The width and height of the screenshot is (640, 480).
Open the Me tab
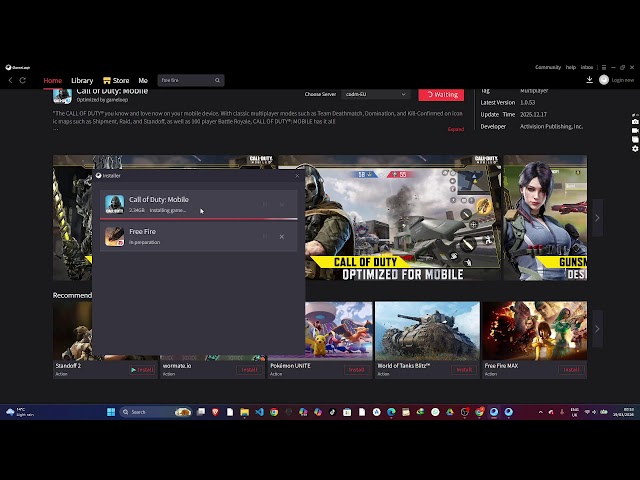[x=143, y=80]
